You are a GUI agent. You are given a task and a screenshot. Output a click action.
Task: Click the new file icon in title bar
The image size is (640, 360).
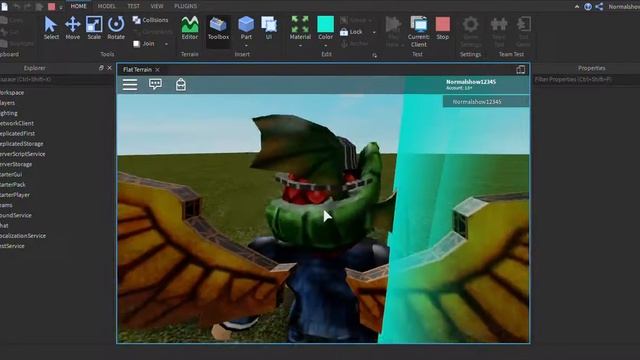[4, 7]
